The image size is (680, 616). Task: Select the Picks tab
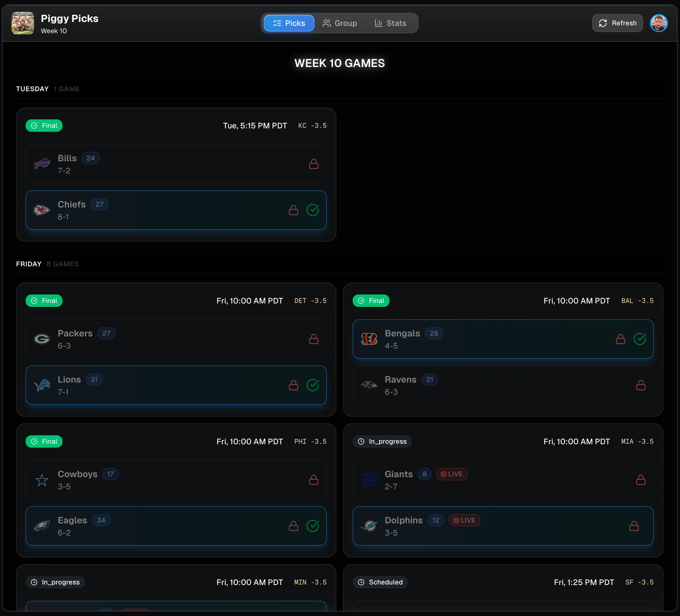[289, 23]
